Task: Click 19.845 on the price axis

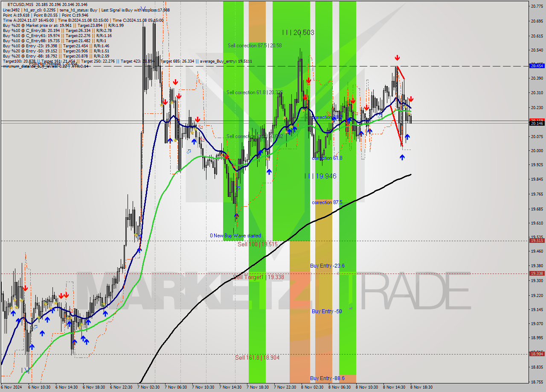Action: click(x=537, y=179)
